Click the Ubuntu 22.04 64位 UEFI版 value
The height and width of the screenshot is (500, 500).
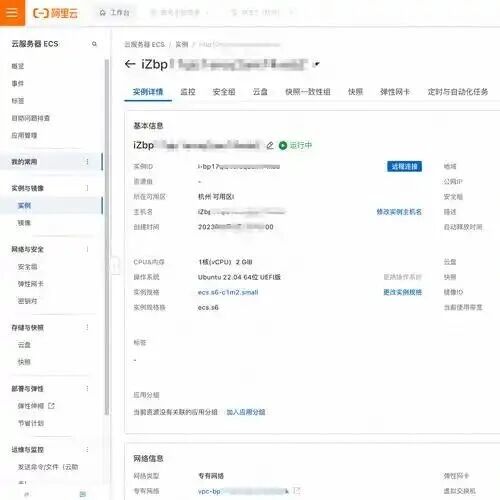(239, 277)
